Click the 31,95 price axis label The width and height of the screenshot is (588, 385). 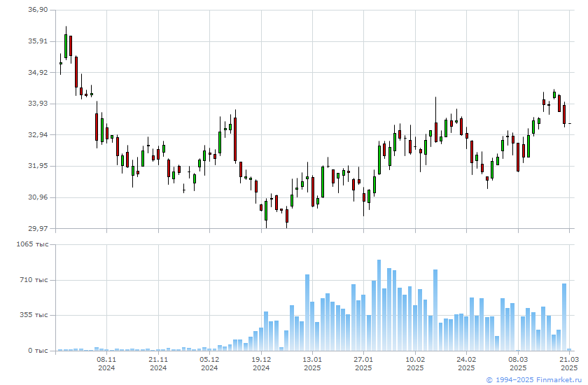[38, 166]
